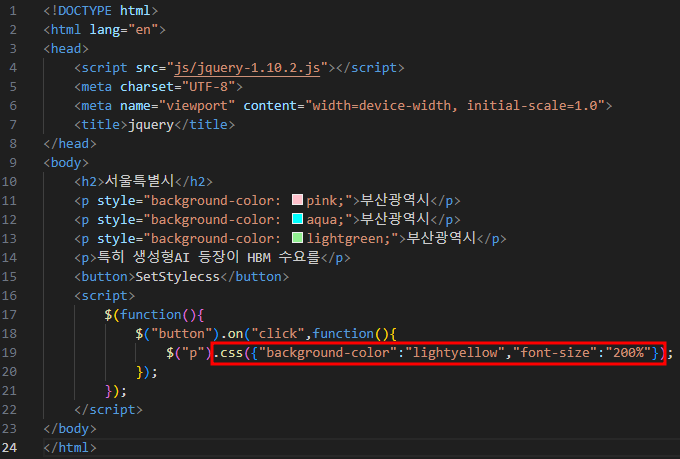680x459 pixels.
Task: Click the lightgreen color swatch on line 13
Action: 297,238
